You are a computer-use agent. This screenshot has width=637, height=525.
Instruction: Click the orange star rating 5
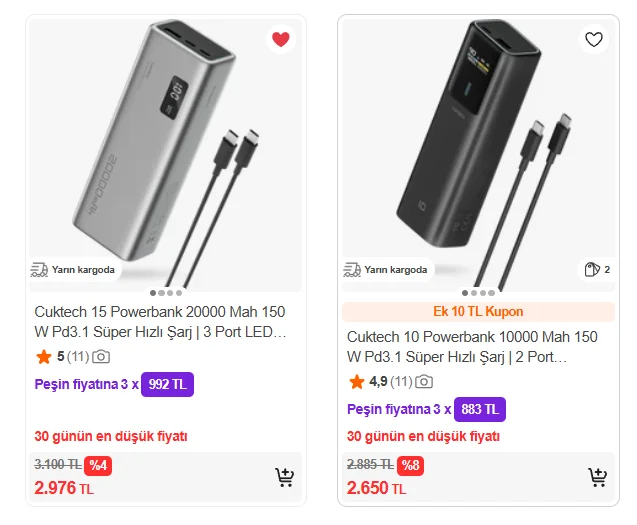pos(44,357)
